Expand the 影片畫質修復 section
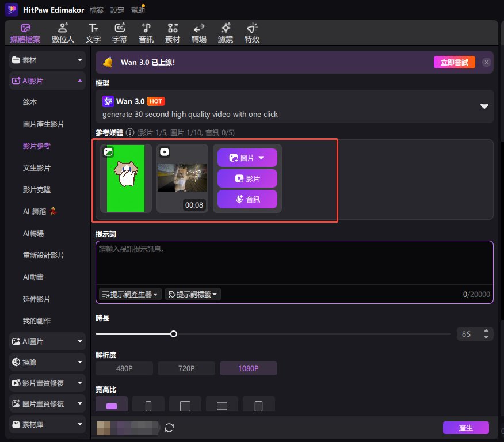Screen dimensions: 504x442 (x=47, y=383)
